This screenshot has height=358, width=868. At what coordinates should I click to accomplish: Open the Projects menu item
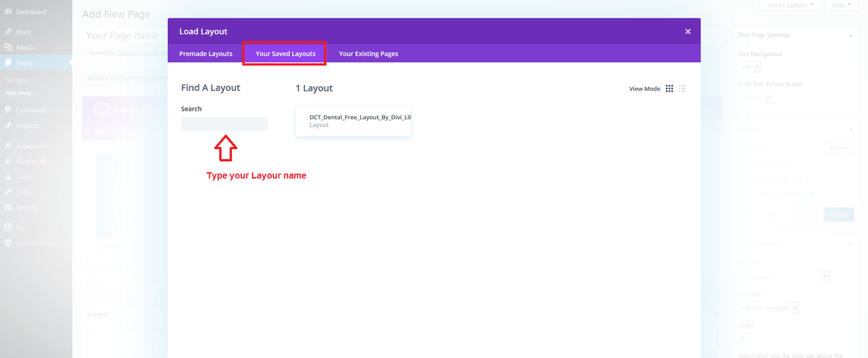27,126
